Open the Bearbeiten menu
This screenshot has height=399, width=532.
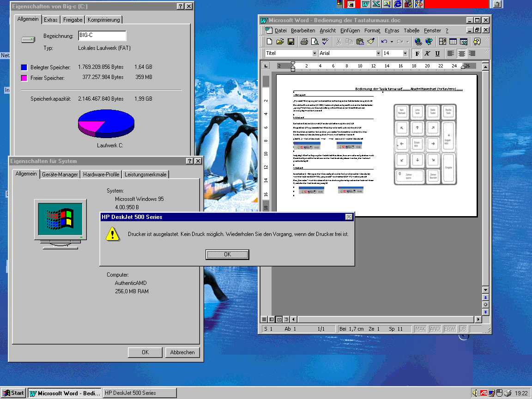[x=303, y=30]
